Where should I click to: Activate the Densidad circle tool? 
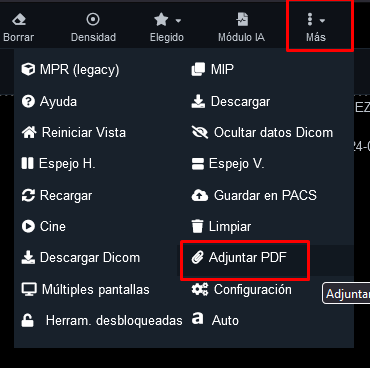[93, 28]
